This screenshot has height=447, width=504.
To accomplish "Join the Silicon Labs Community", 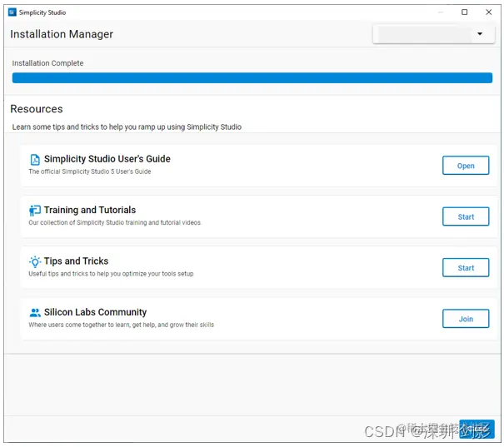I will 466,319.
